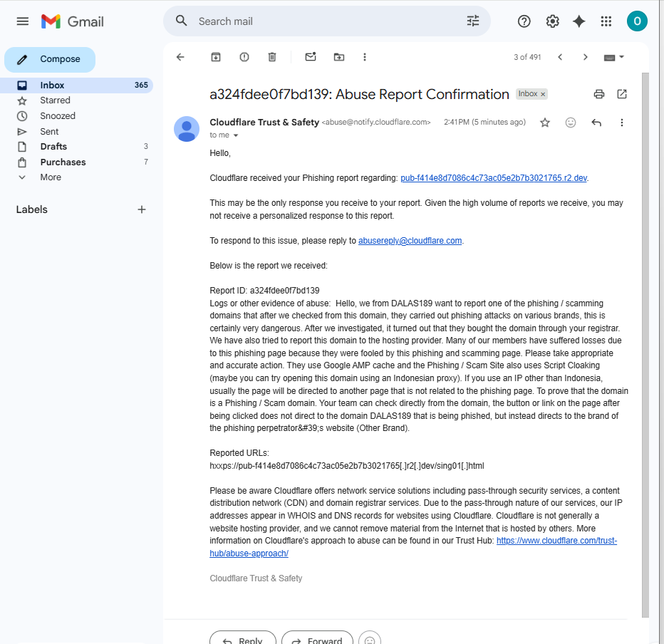Click the Report ID a324fdee0f7bd139 line
Viewport: 664px width, 644px height.
point(264,291)
